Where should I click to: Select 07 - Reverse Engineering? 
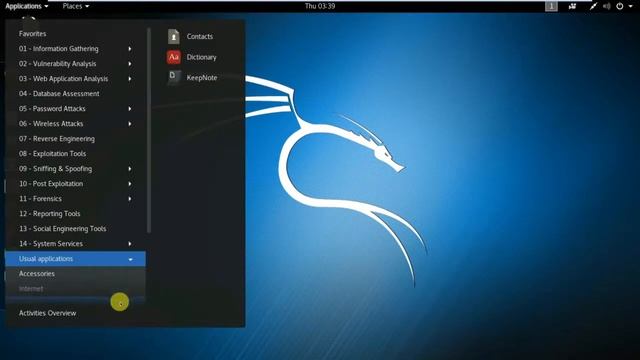(56, 139)
